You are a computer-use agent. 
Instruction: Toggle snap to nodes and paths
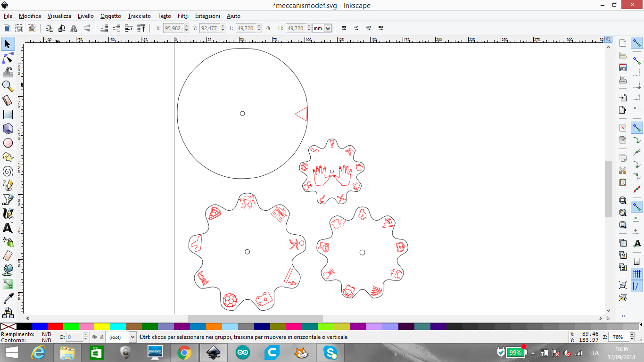pyautogui.click(x=637, y=128)
